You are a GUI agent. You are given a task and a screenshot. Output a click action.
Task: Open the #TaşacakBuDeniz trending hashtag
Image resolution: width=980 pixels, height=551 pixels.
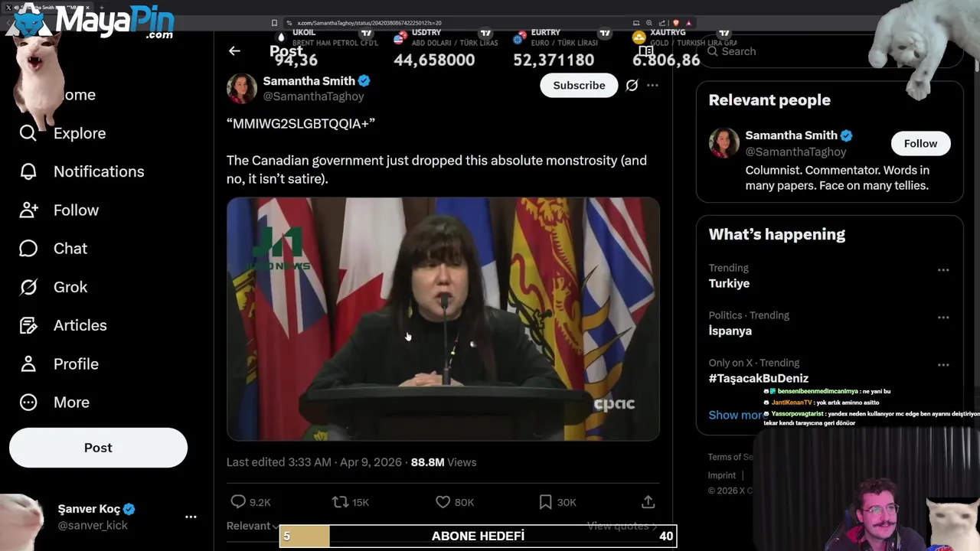pyautogui.click(x=759, y=378)
